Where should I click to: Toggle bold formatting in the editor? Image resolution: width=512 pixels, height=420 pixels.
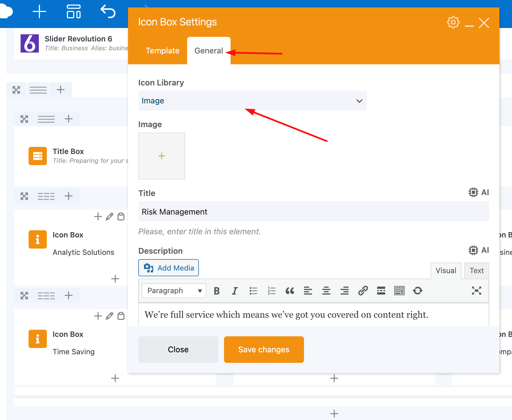point(217,291)
